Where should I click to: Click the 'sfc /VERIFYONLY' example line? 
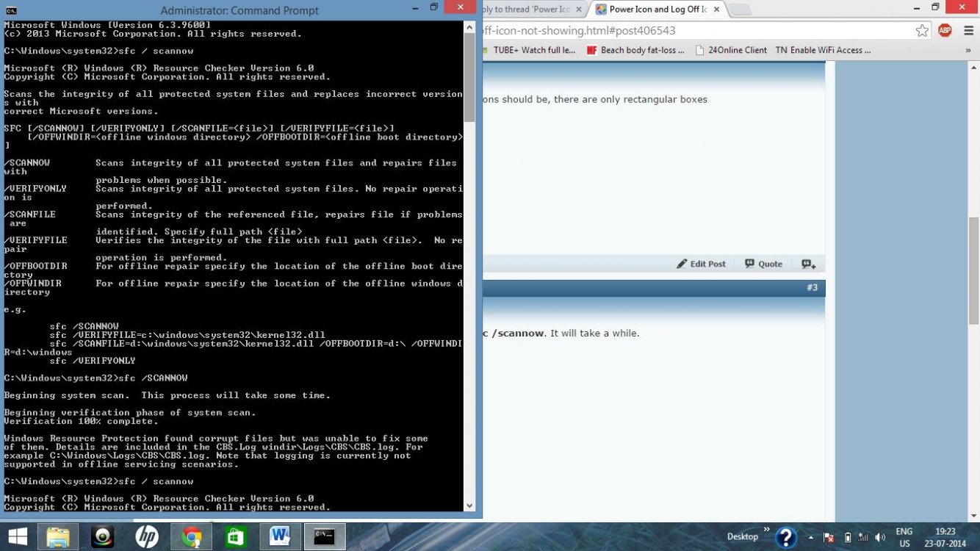[93, 361]
